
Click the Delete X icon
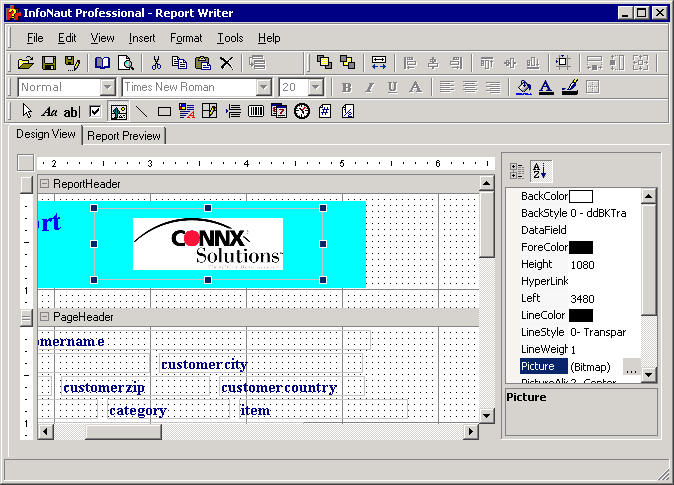[x=227, y=63]
